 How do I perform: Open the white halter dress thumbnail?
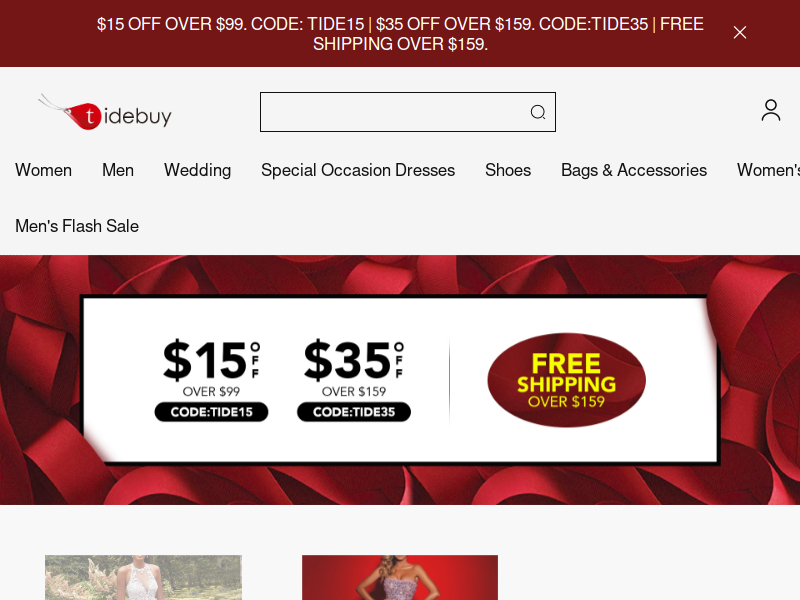(143, 578)
